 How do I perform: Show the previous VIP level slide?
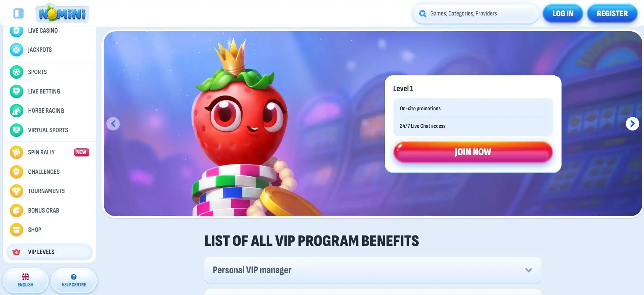113,124
